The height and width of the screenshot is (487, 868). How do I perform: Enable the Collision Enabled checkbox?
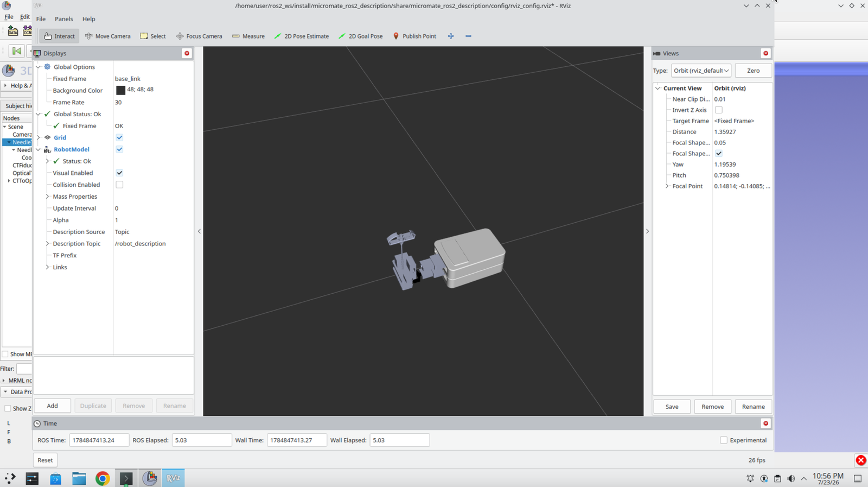pyautogui.click(x=119, y=185)
